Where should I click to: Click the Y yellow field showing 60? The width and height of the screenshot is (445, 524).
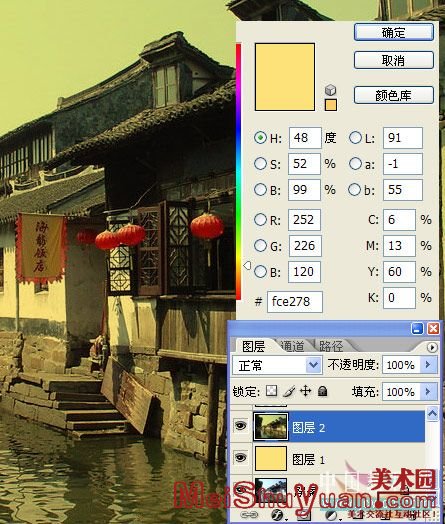[400, 272]
